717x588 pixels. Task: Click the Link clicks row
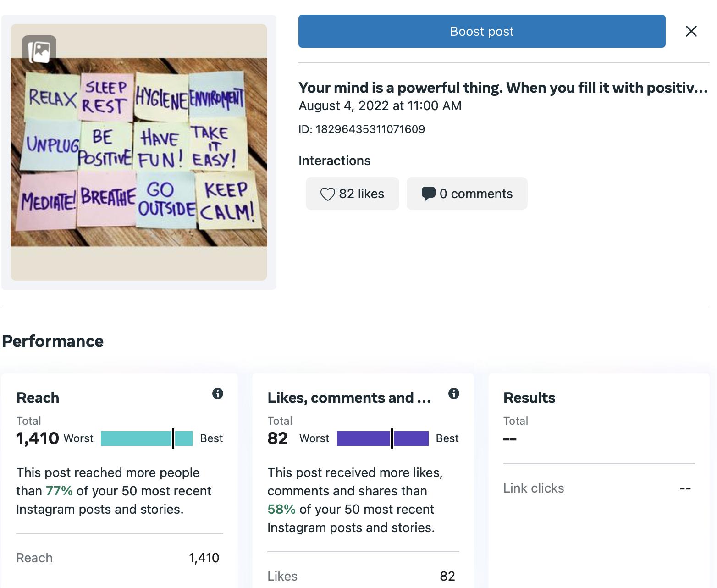598,488
